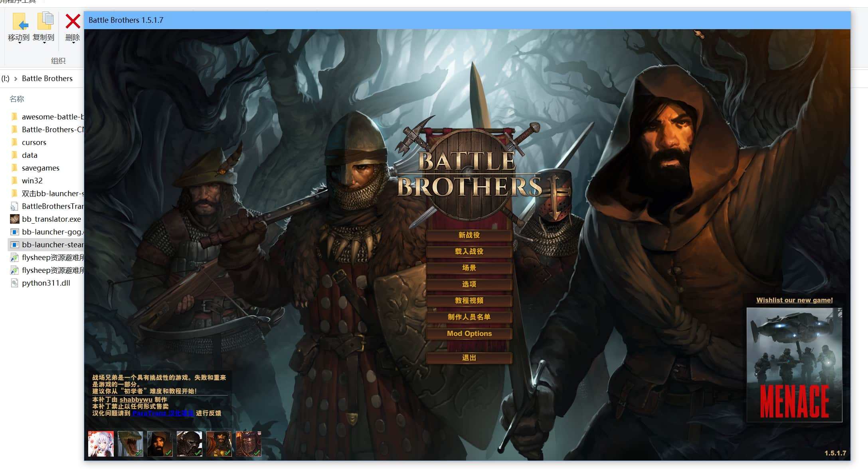Click the anime girl mod icon
Screen dimensions: 868x471
(101, 443)
